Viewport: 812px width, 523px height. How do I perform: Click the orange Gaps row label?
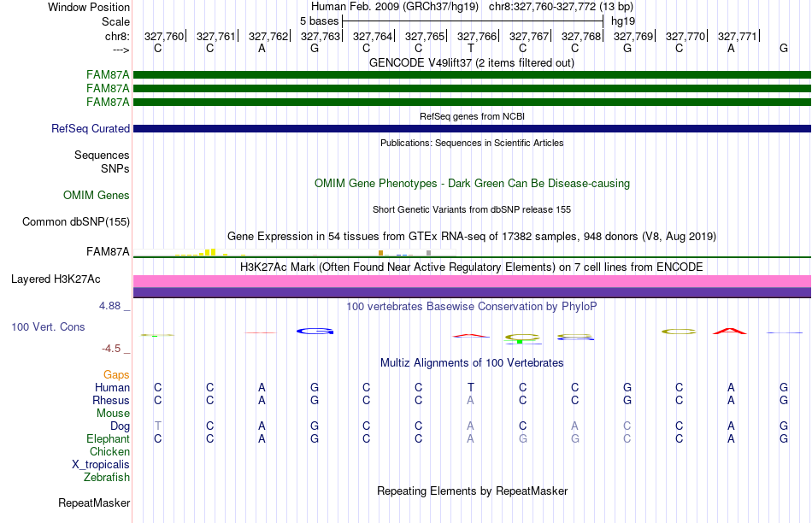pos(116,374)
